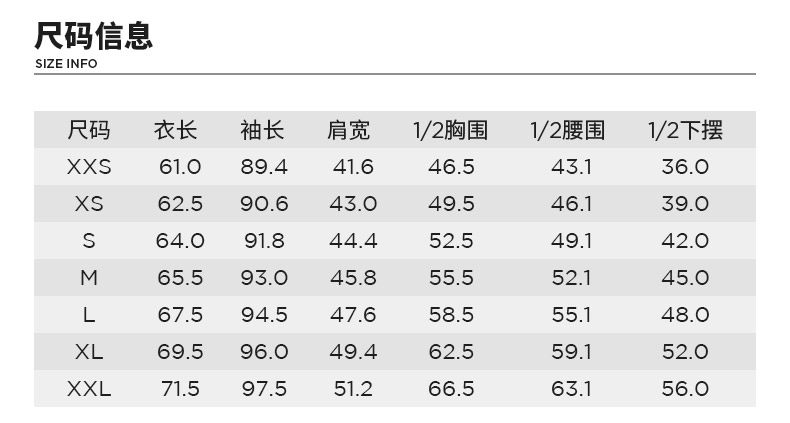Click the 62.5 chest value for XL

[x=451, y=352]
